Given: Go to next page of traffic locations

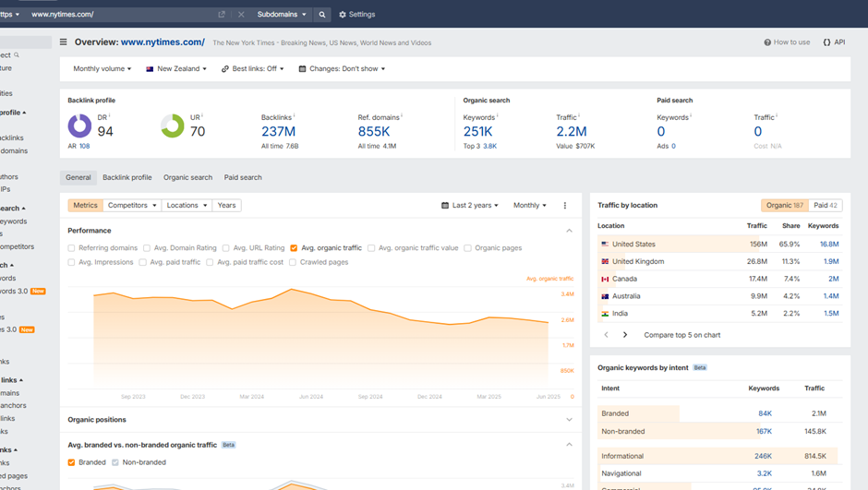Looking at the screenshot, I should coord(625,335).
